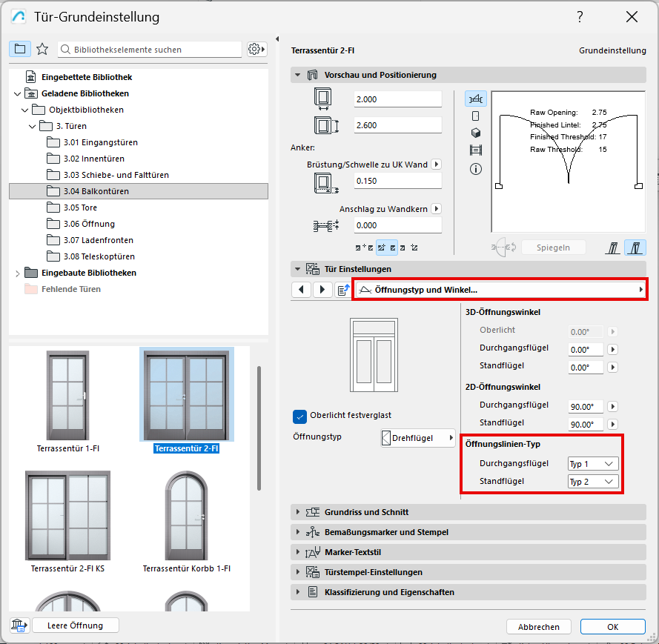Select the 3.07 Ladenfronten folder
659x644 pixels.
pyautogui.click(x=90, y=240)
